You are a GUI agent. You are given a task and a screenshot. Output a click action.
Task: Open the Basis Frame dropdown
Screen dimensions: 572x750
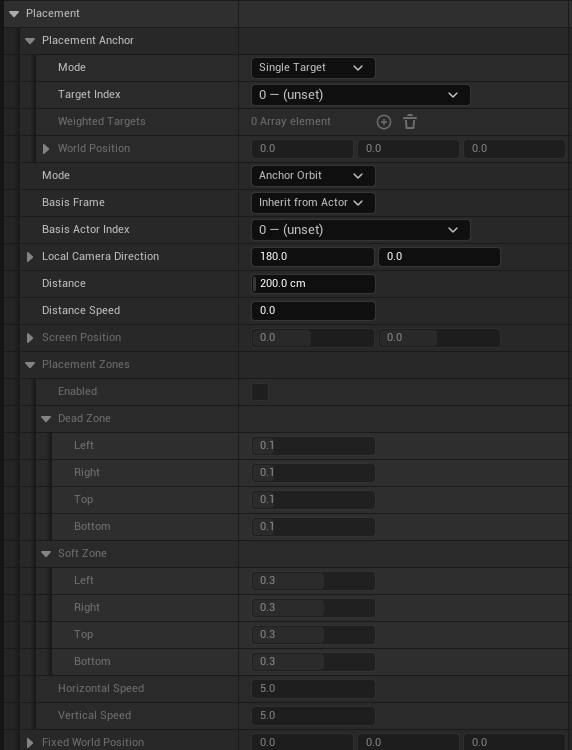tap(313, 203)
